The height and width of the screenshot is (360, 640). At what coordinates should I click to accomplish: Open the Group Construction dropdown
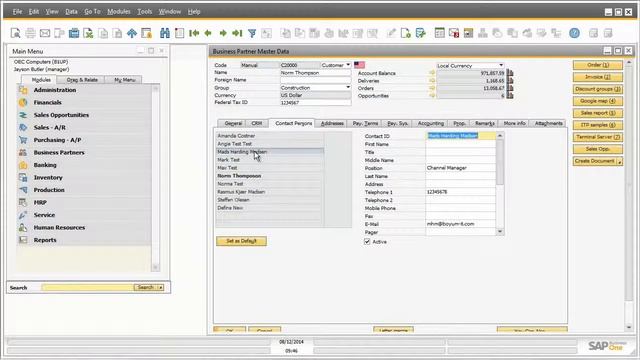click(348, 87)
